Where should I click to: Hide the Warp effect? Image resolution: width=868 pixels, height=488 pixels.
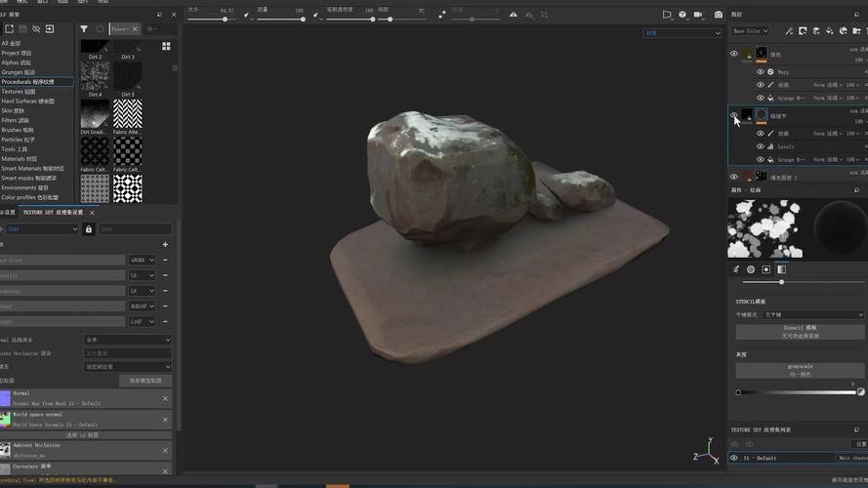click(x=760, y=72)
